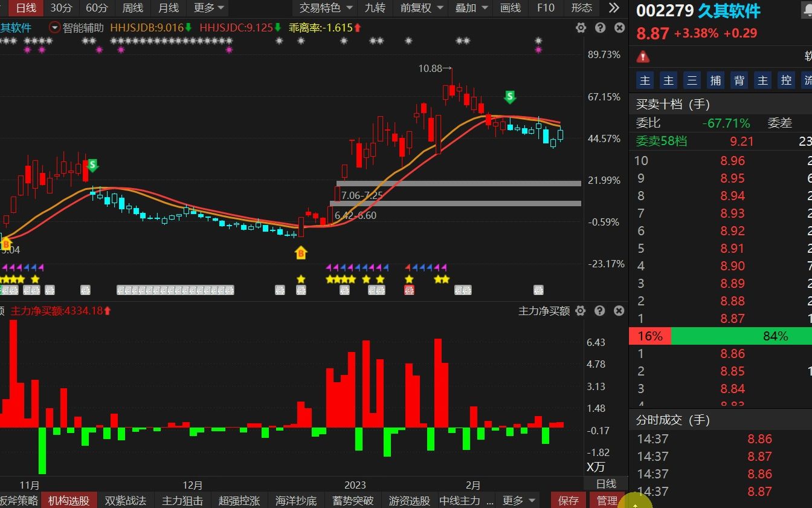
Task: Click the 委卖58档 row price 9.21
Action: point(742,142)
